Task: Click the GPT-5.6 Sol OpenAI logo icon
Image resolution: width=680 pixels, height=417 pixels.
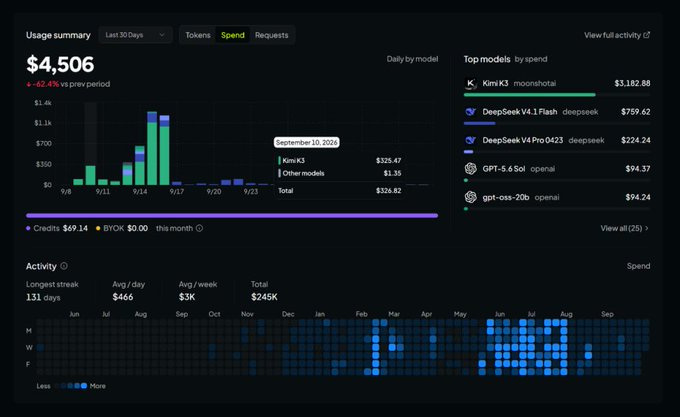Action: pos(471,169)
